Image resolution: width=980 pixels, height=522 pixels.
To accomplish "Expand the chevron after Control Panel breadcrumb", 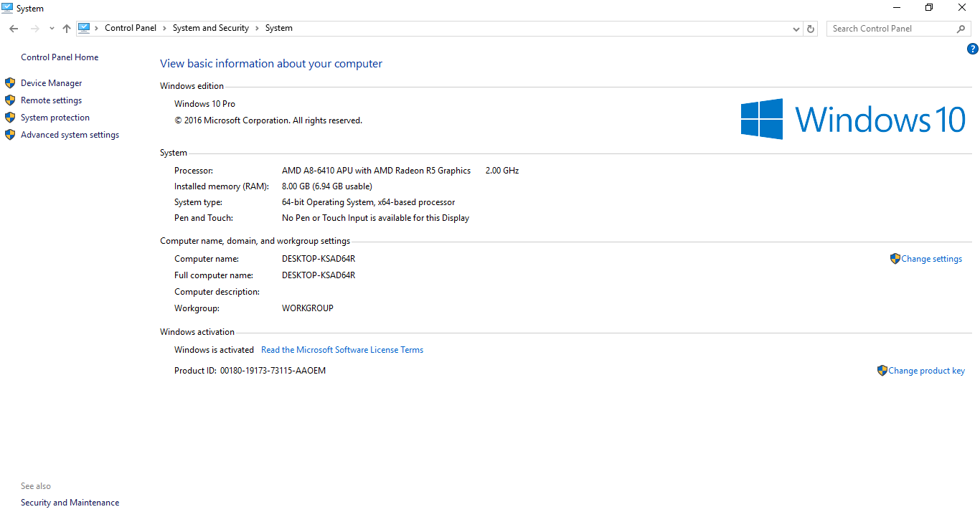I will (164, 28).
